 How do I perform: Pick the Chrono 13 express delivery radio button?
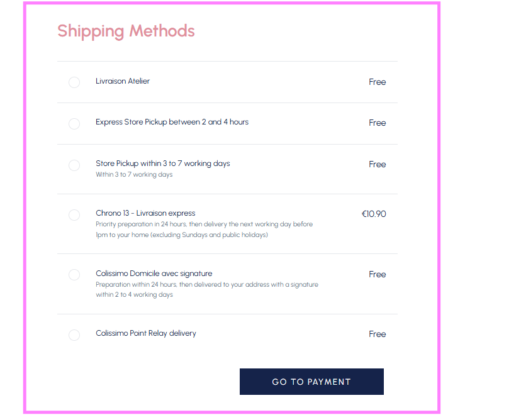pyautogui.click(x=74, y=215)
